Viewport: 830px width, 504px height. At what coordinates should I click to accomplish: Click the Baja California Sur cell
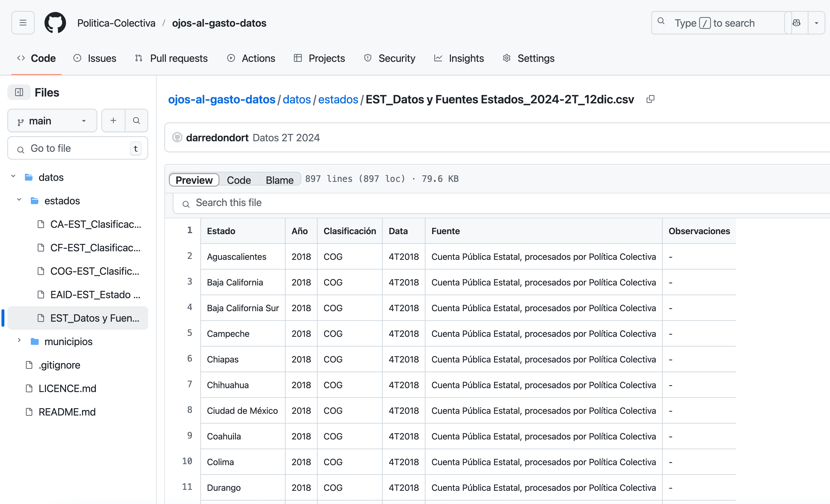pos(243,308)
